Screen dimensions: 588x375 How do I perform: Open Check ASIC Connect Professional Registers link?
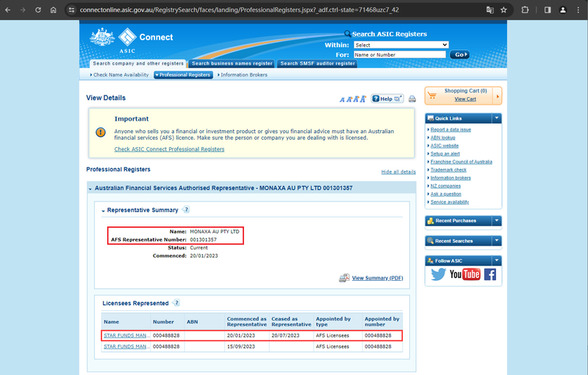point(169,149)
